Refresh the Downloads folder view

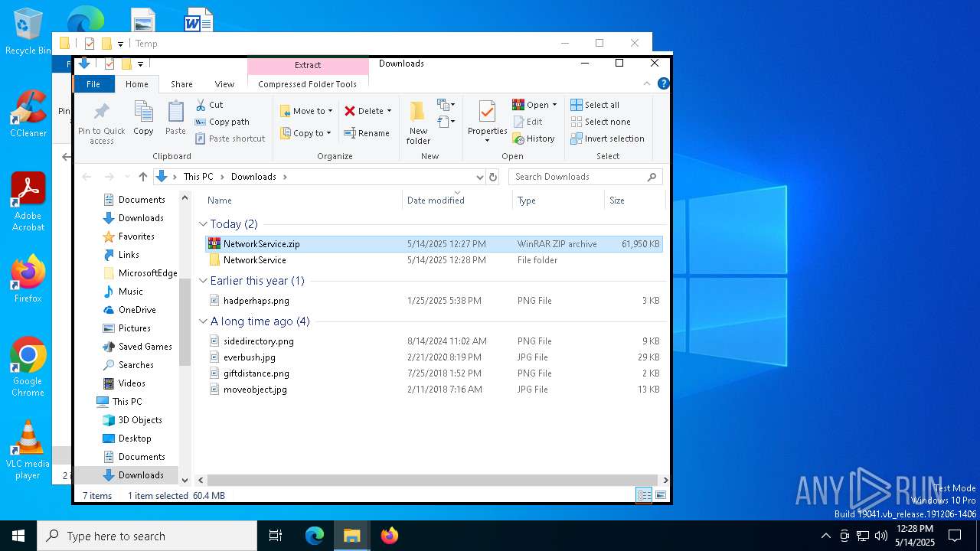click(x=493, y=177)
